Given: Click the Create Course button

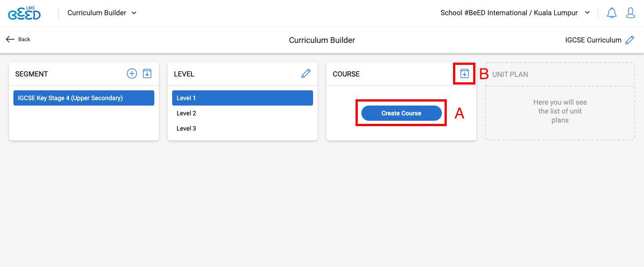Looking at the screenshot, I should pos(401,113).
